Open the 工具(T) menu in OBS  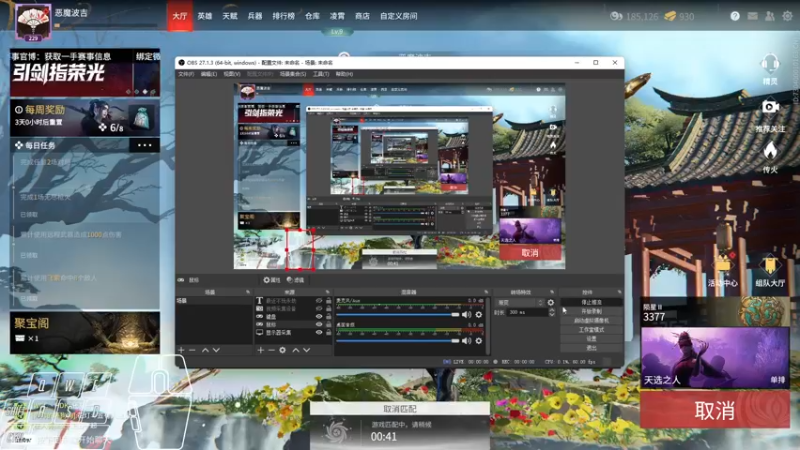pyautogui.click(x=321, y=74)
